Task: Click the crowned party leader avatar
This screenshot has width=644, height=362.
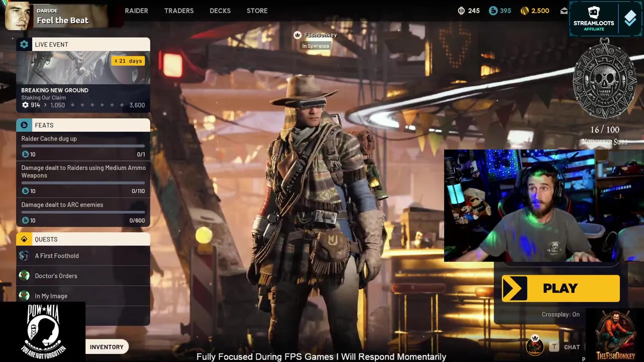Action: [535, 345]
